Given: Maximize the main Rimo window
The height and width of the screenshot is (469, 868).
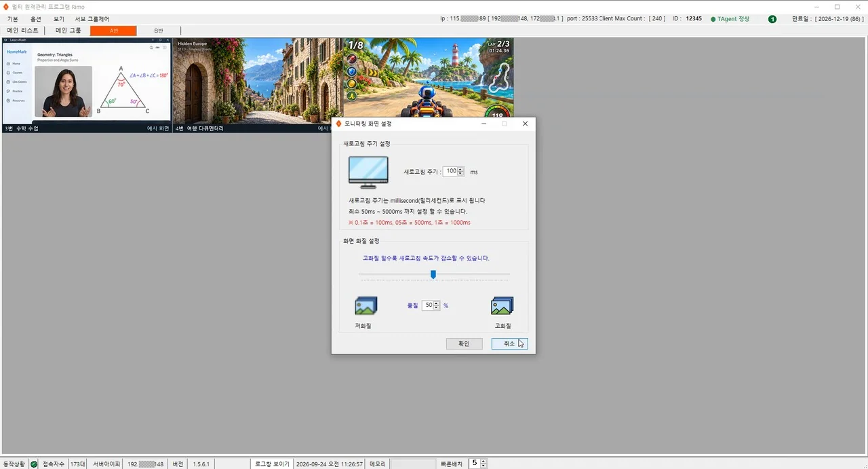Looking at the screenshot, I should (837, 6).
